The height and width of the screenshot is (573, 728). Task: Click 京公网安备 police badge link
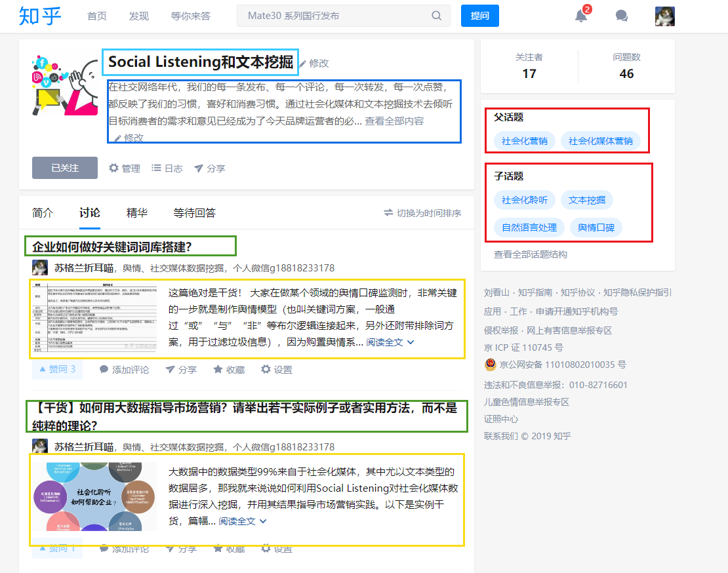tap(556, 365)
